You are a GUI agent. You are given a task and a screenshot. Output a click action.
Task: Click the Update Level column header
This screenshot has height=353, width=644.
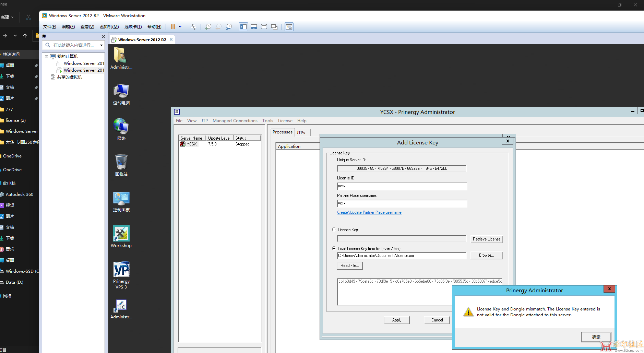coord(219,138)
